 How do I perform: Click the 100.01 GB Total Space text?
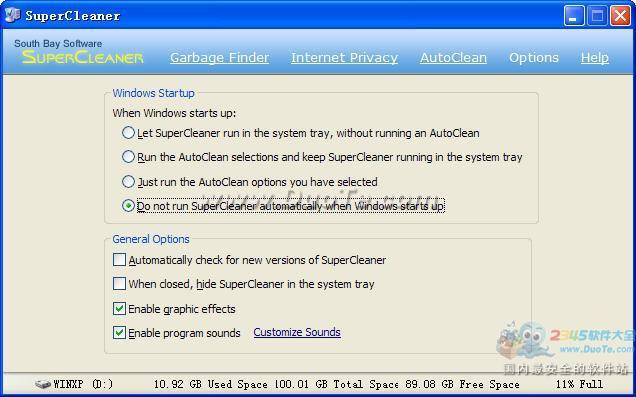tap(336, 384)
